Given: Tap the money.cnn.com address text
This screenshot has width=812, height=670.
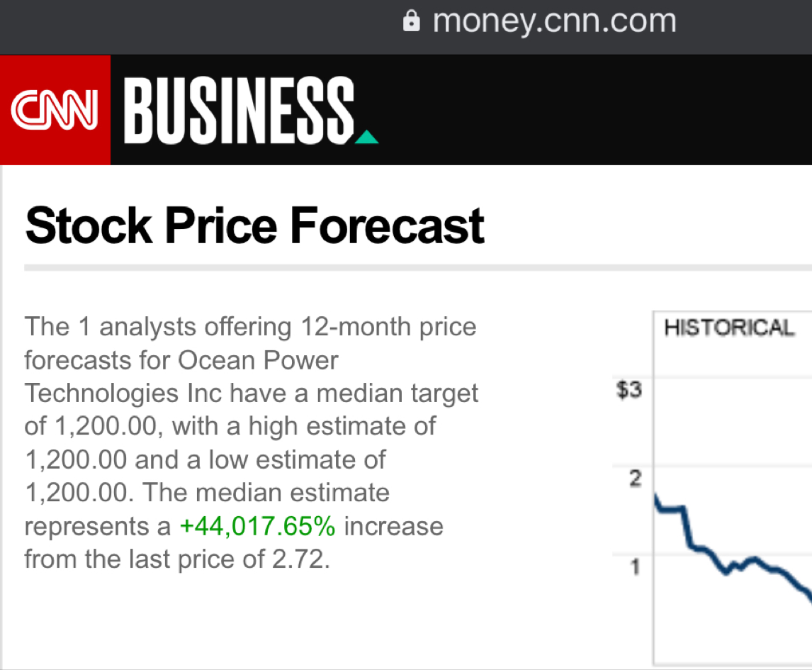Looking at the screenshot, I should [554, 21].
